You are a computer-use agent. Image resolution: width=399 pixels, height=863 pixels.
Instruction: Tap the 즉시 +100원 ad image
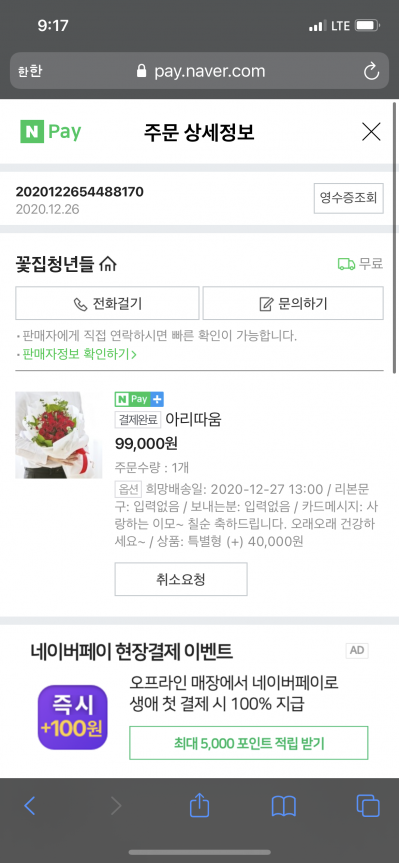(73, 717)
